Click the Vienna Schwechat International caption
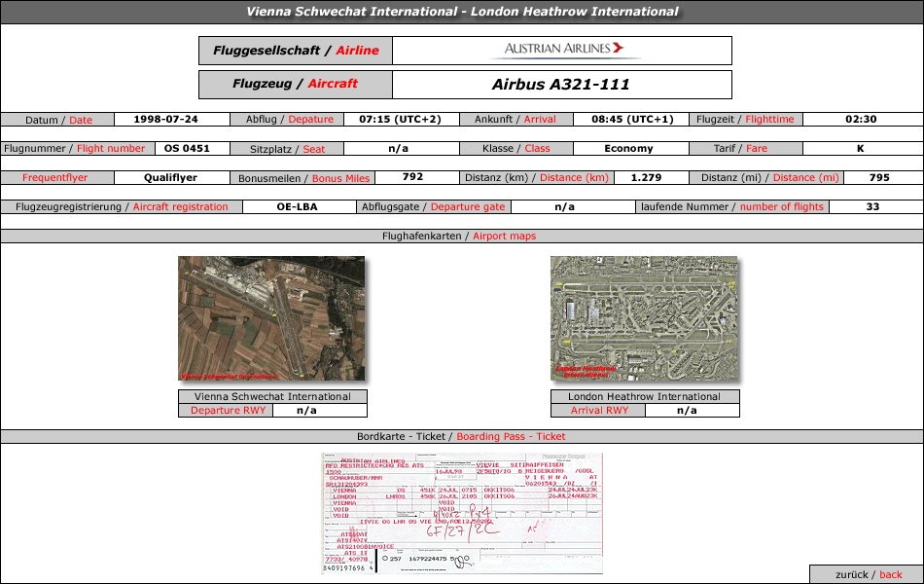Screen dimensions: 924x584 (273, 396)
